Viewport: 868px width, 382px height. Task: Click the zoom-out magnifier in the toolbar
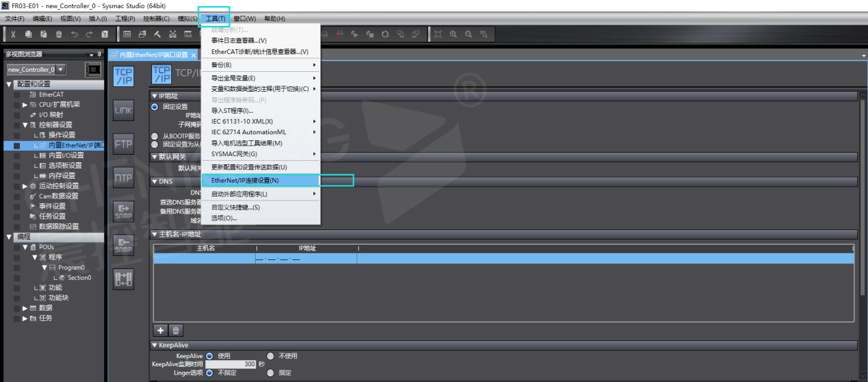(469, 34)
